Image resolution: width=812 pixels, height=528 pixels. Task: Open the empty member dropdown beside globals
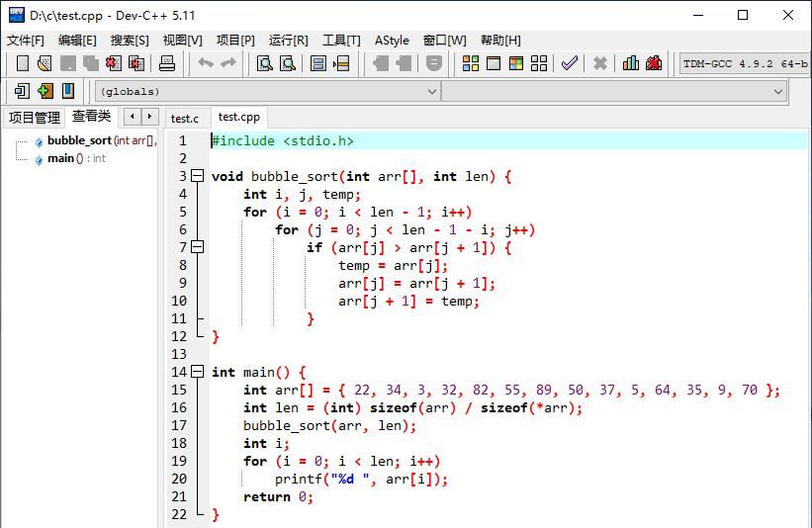[614, 92]
